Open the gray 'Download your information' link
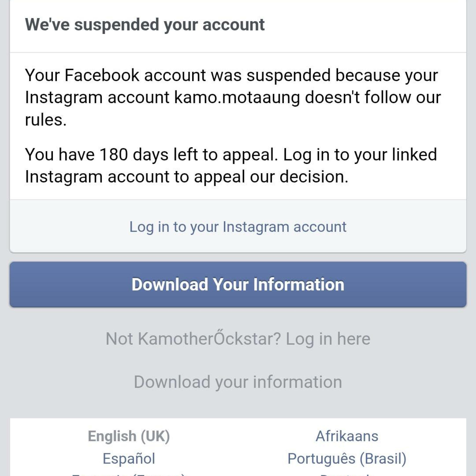This screenshot has height=476, width=476. click(x=238, y=382)
